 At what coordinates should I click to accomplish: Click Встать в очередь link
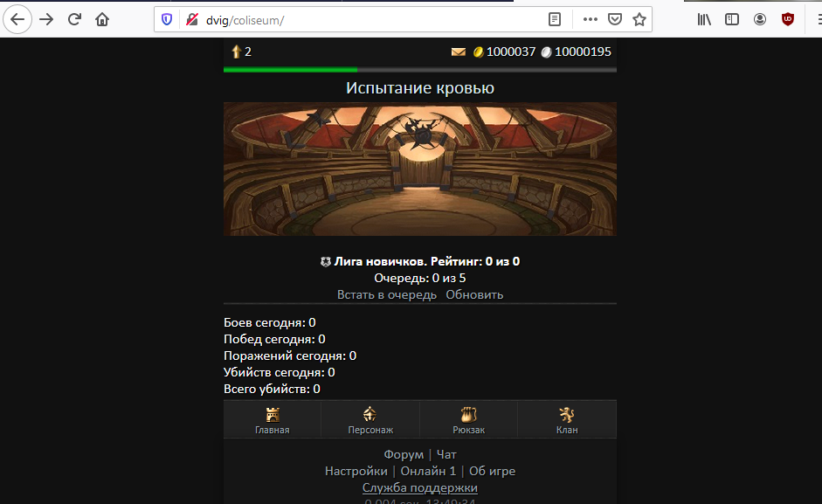pyautogui.click(x=387, y=294)
